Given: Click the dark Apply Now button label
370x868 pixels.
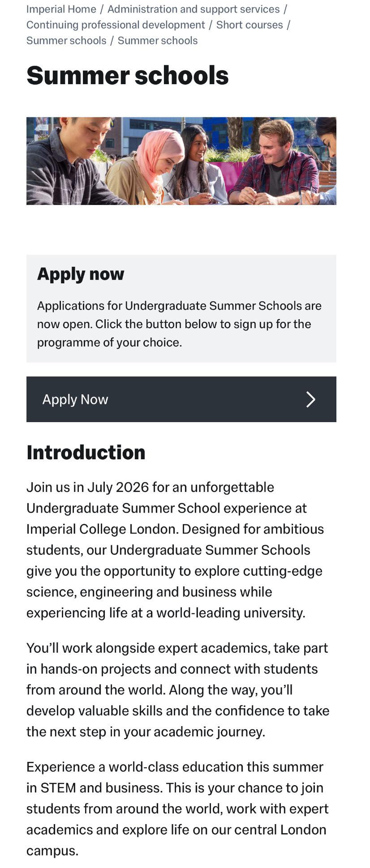Looking at the screenshot, I should pyautogui.click(x=75, y=399).
